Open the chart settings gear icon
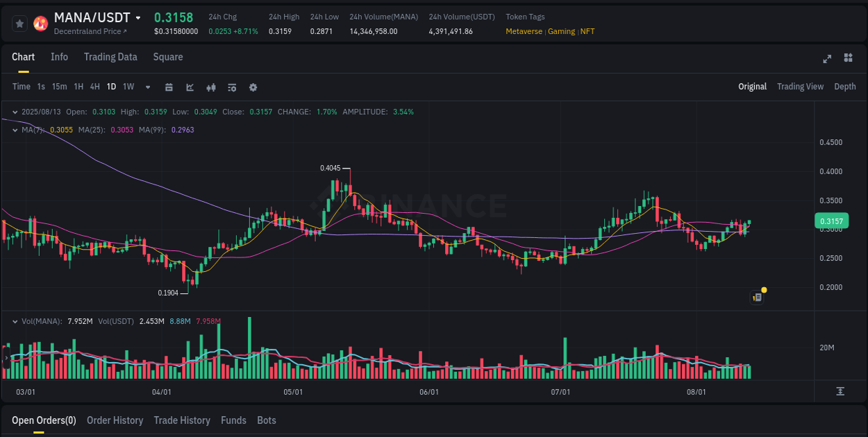Image resolution: width=868 pixels, height=437 pixels. point(253,87)
